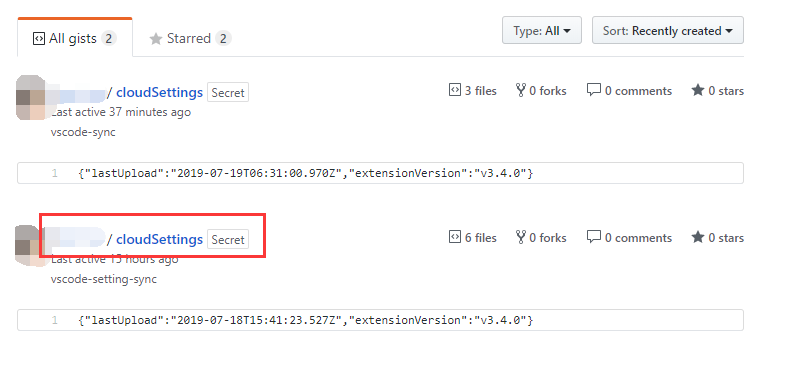
Task: Click the files icon next to 3 files
Action: tap(455, 90)
